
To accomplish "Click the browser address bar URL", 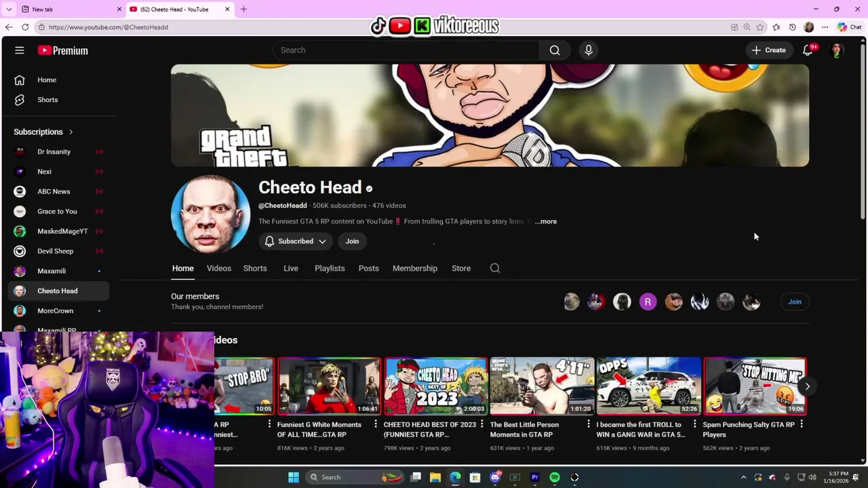I will 108,27.
